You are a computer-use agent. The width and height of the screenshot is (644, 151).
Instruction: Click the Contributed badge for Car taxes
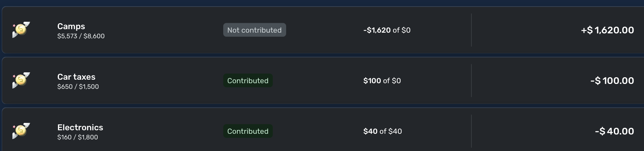pos(248,81)
